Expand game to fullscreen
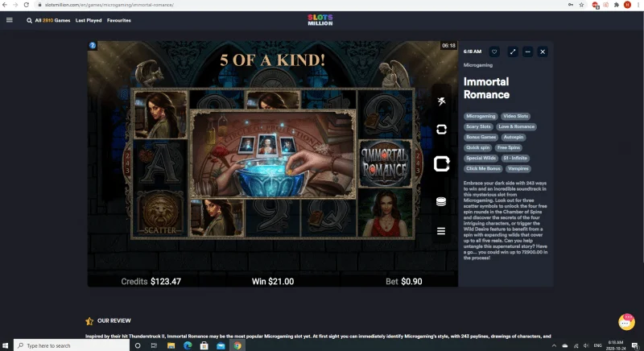The image size is (644, 351). click(x=513, y=52)
